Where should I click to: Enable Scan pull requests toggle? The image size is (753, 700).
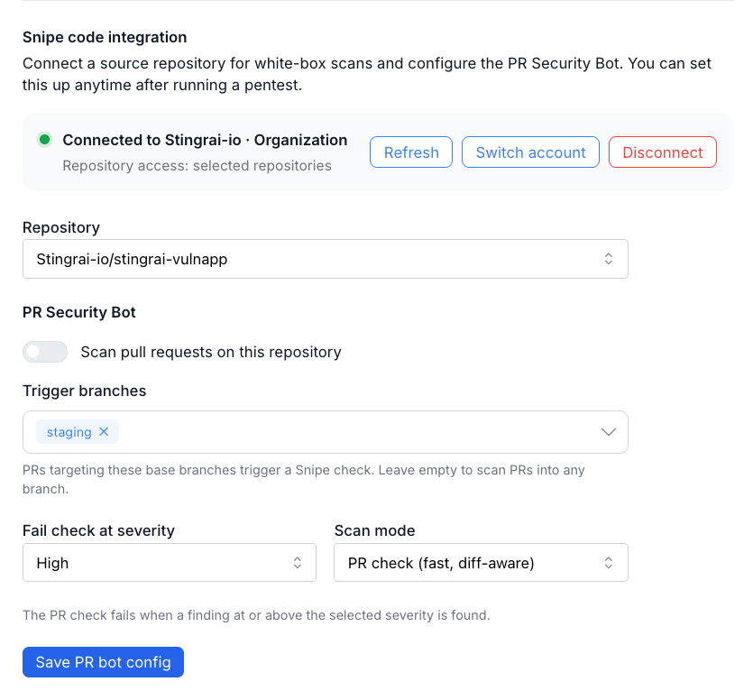tap(45, 352)
